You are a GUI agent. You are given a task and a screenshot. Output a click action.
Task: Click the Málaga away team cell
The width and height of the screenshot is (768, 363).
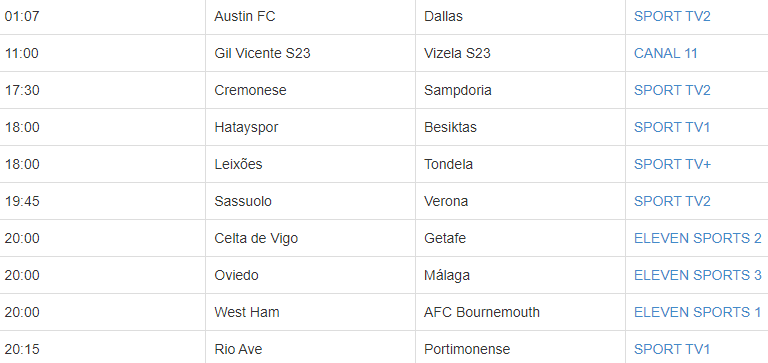click(520, 275)
